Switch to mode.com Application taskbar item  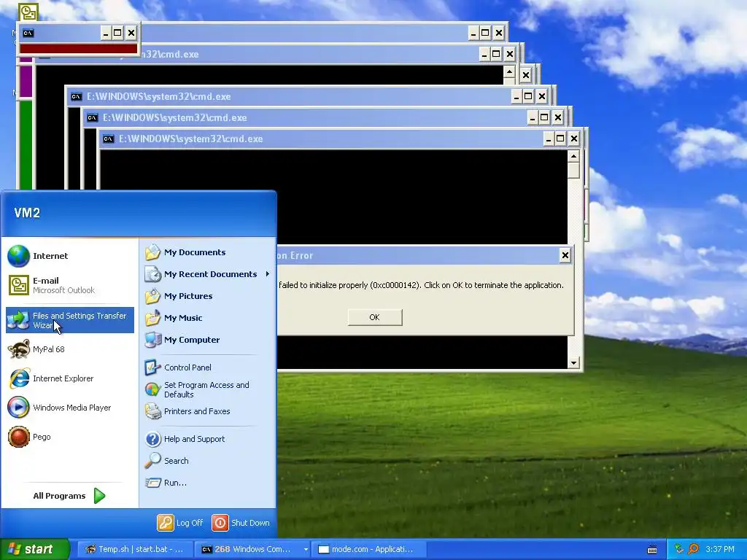368,549
